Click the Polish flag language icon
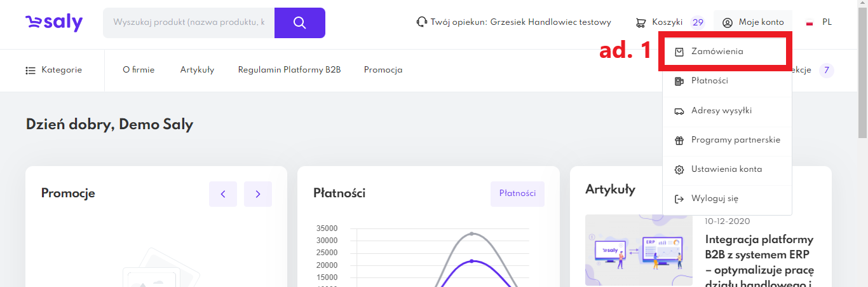This screenshot has width=868, height=287. pyautogui.click(x=810, y=23)
